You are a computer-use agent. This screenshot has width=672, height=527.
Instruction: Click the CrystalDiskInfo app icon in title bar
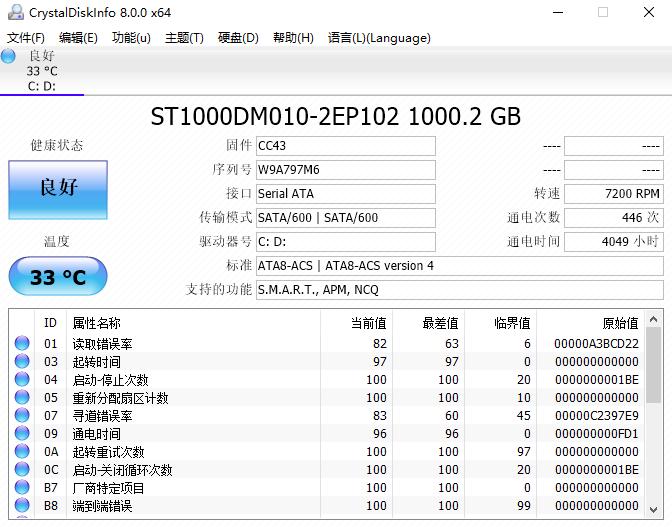point(14,12)
